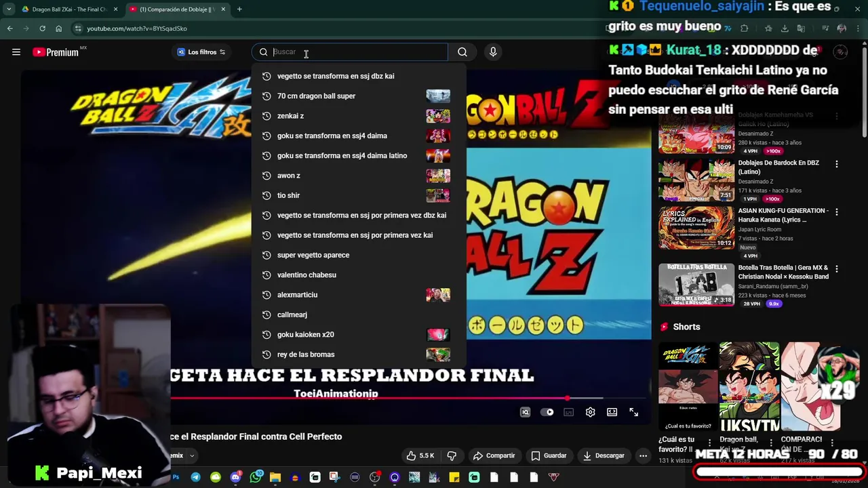
Task: View site information next to the URL
Action: 78,28
